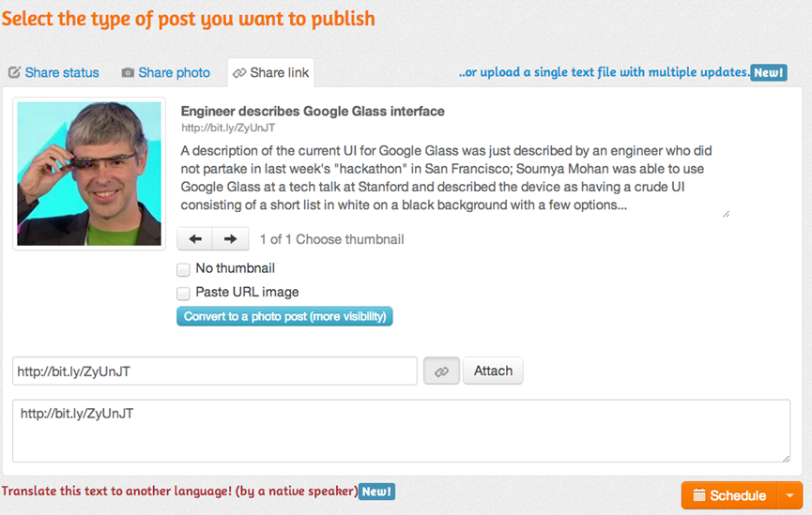Open Translate this text to another language link
Screen dimensions: 812x515
click(179, 491)
